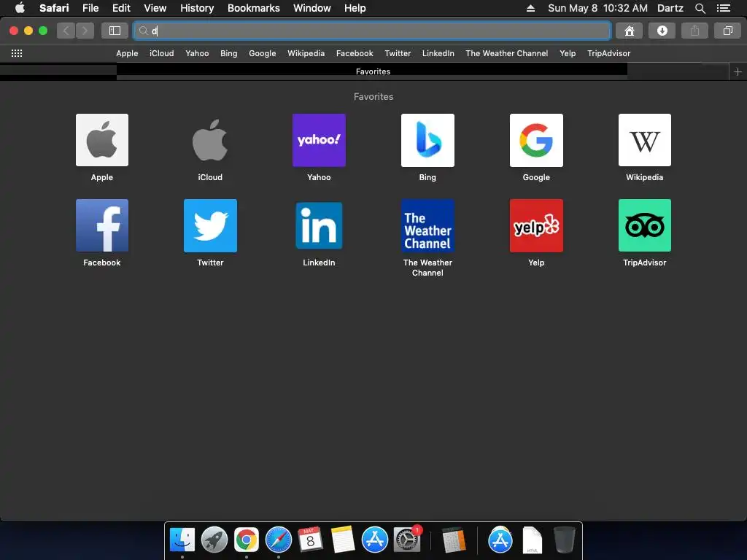Open the Yahoo favorite tile
Image resolution: width=747 pixels, height=560 pixels.
(319, 140)
